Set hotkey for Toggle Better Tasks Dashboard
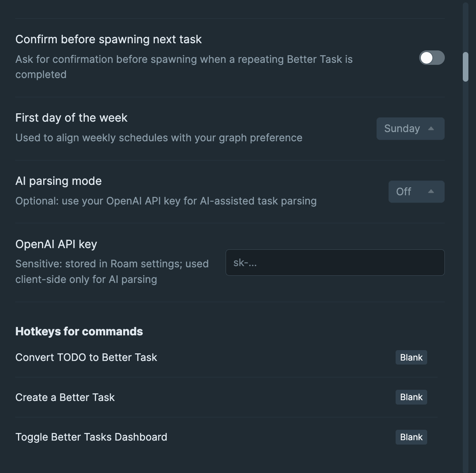476x473 pixels. tap(411, 437)
